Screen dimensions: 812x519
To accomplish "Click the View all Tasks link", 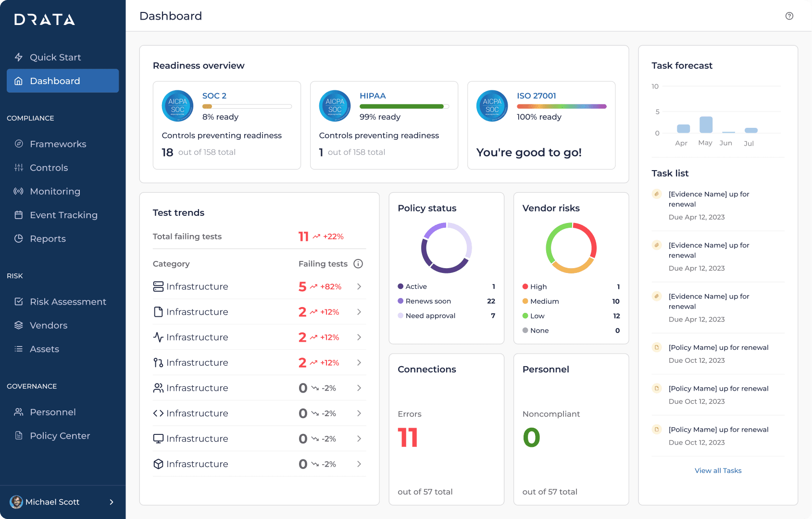I will pos(718,470).
